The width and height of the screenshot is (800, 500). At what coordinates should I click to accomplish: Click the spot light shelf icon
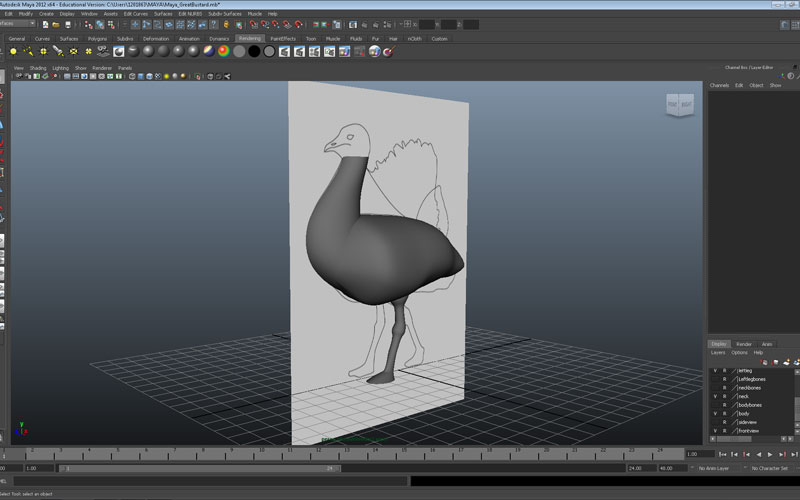pos(59,51)
